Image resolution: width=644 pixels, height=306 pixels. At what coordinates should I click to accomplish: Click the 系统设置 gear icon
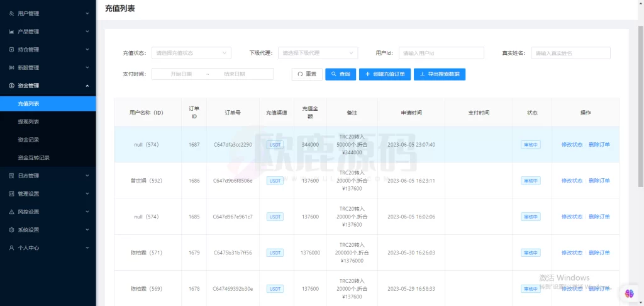coord(11,230)
